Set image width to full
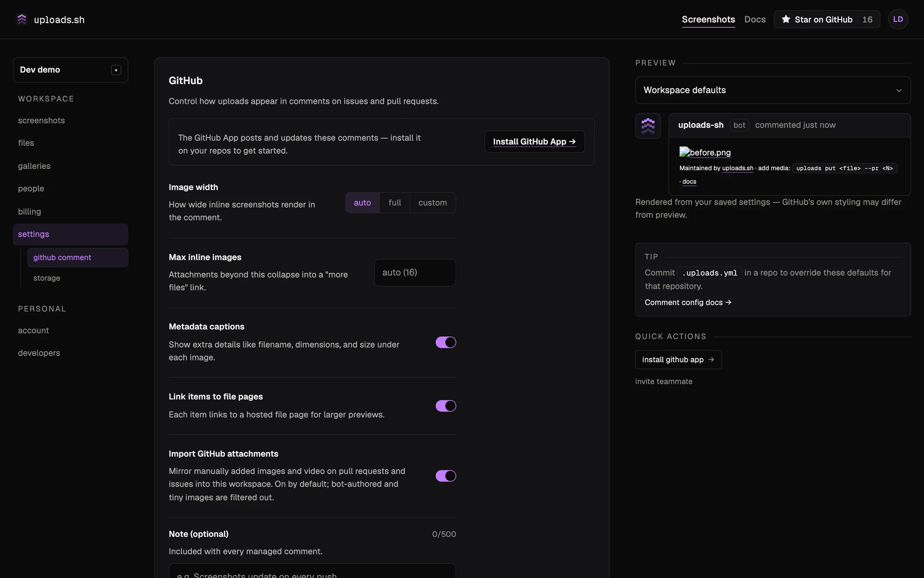Screen dimensions: 924x578 point(395,203)
